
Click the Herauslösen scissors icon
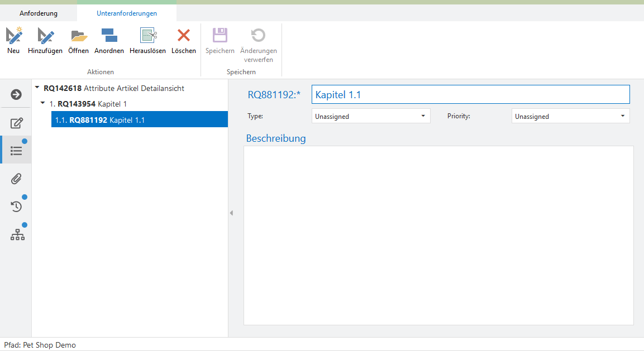(147, 36)
